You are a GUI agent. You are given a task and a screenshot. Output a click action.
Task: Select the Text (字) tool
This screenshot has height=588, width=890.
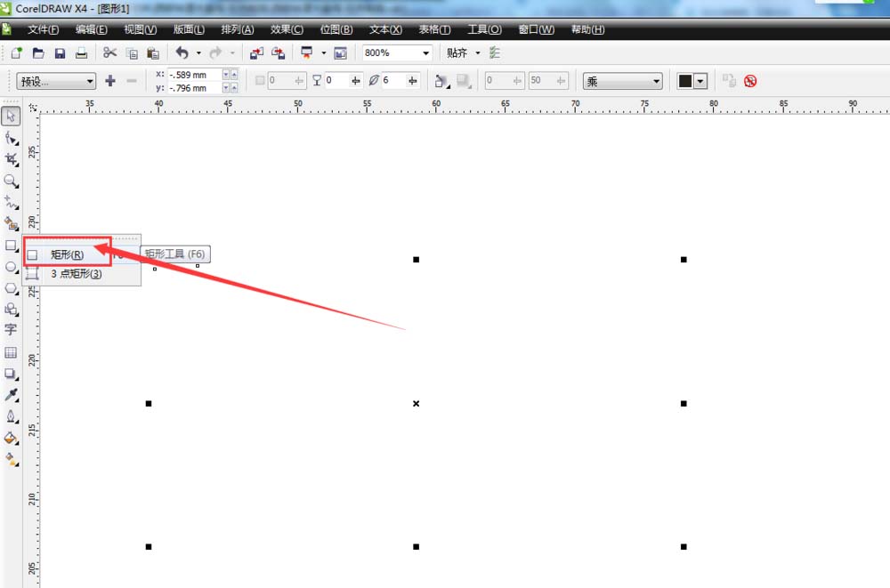click(x=11, y=329)
